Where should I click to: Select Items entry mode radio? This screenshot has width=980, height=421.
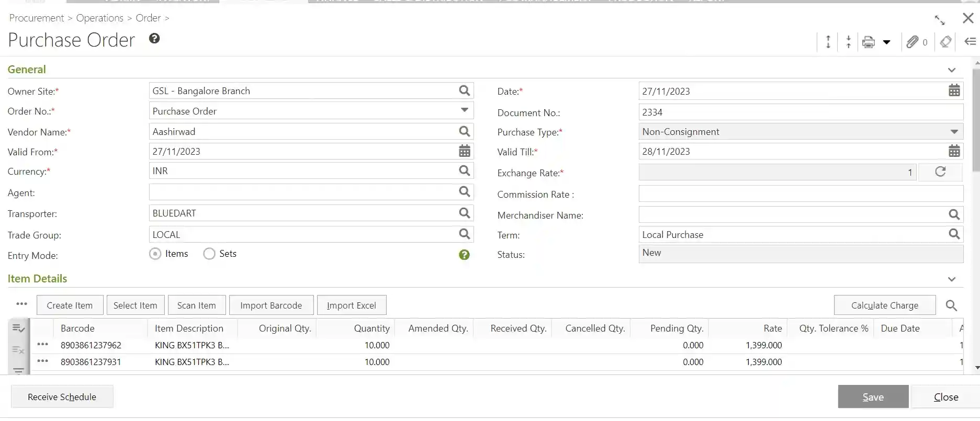click(155, 254)
